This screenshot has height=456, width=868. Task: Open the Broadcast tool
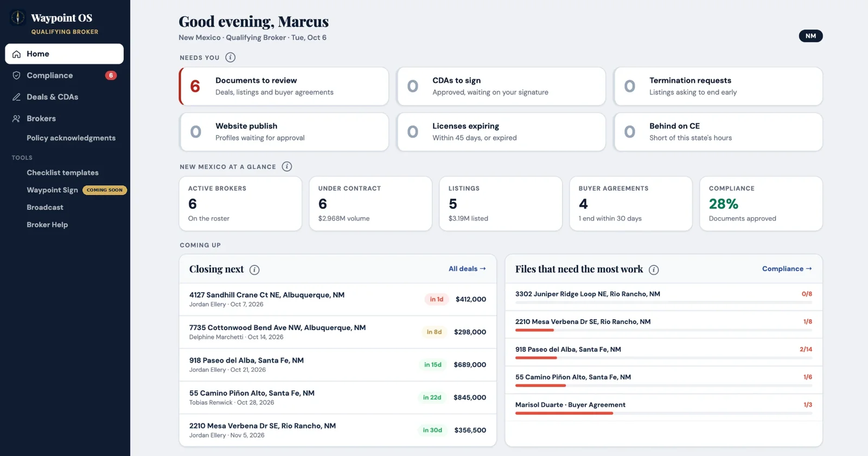[x=45, y=207]
